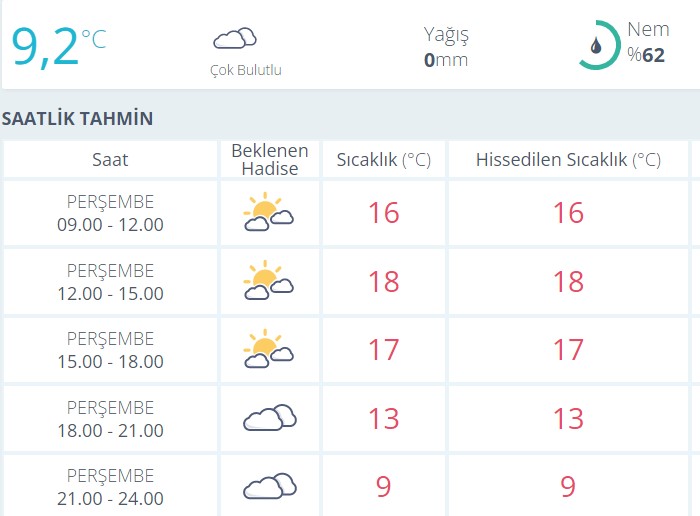Click the 9,2°C current temperature reading
This screenshot has height=516, width=700.
pyautogui.click(x=59, y=46)
